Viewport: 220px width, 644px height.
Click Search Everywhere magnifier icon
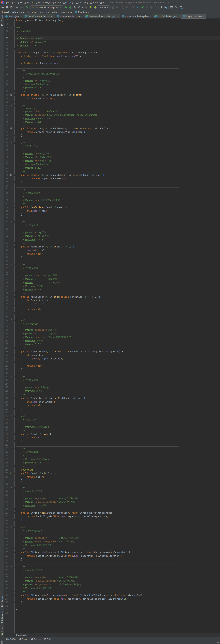coord(176,7)
